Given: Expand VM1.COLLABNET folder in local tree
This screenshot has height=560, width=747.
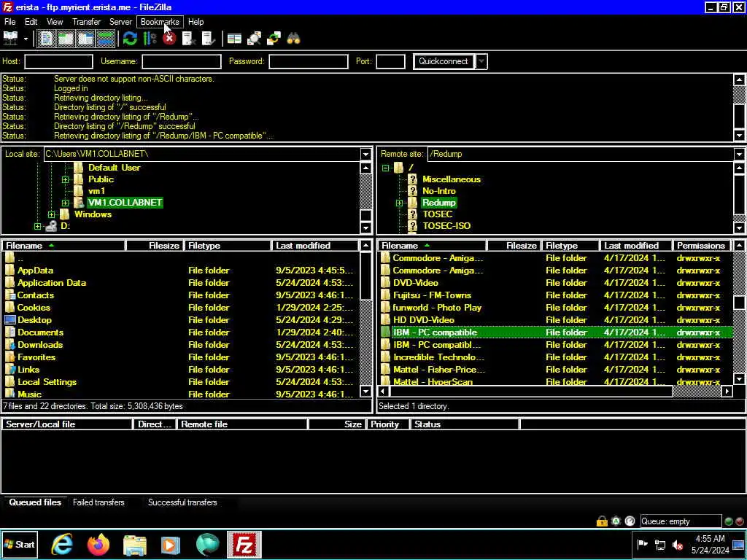Looking at the screenshot, I should click(65, 203).
